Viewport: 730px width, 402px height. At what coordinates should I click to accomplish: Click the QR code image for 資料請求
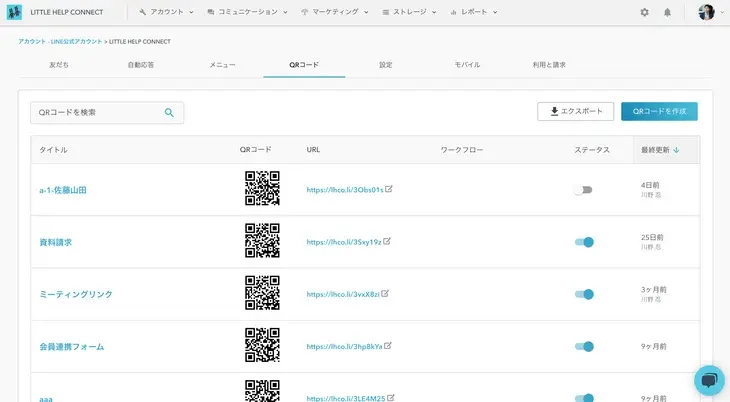click(x=262, y=241)
